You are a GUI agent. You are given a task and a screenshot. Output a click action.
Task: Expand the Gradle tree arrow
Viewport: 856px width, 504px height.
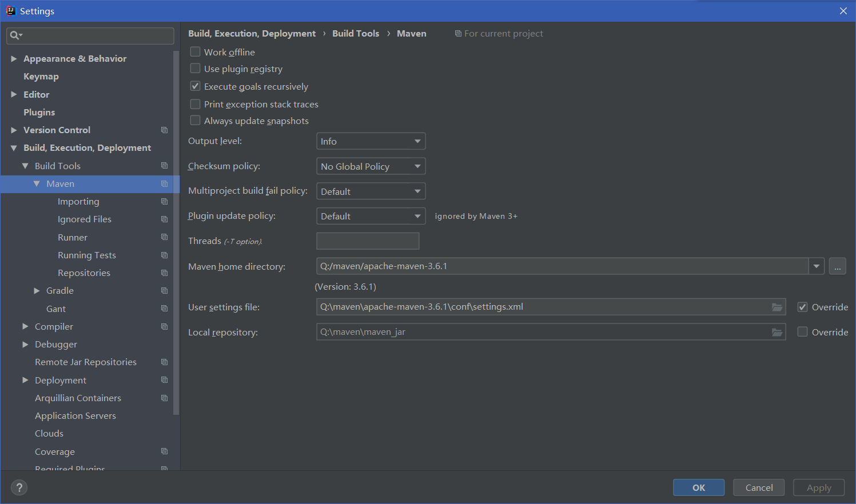[x=37, y=291]
